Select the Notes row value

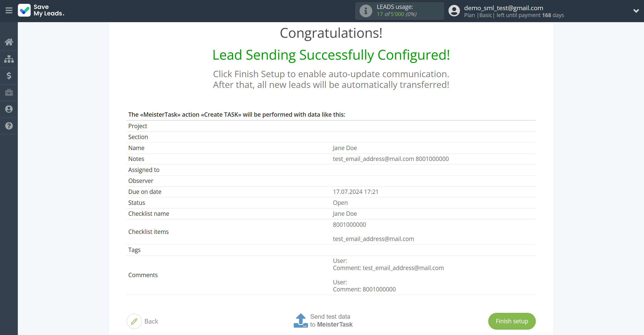click(391, 159)
